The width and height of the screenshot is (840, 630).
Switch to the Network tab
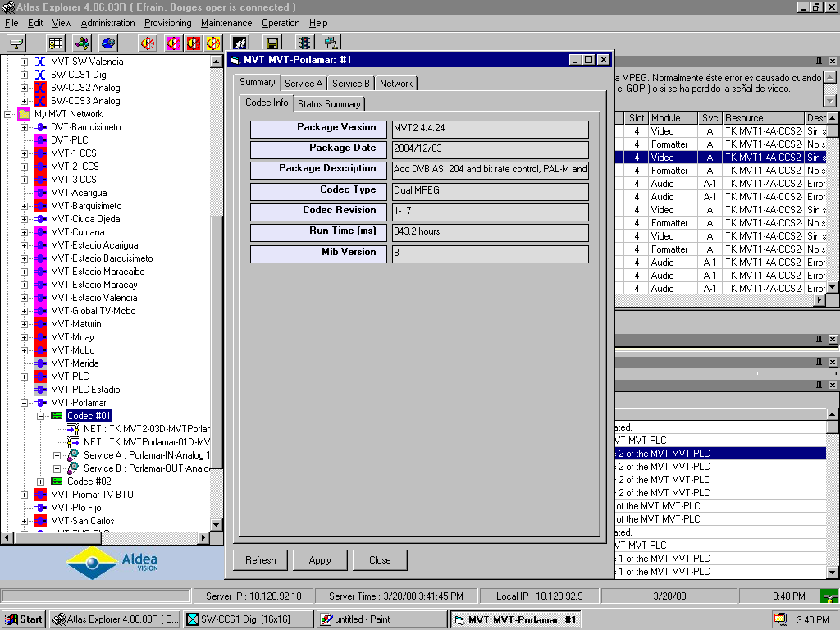396,83
